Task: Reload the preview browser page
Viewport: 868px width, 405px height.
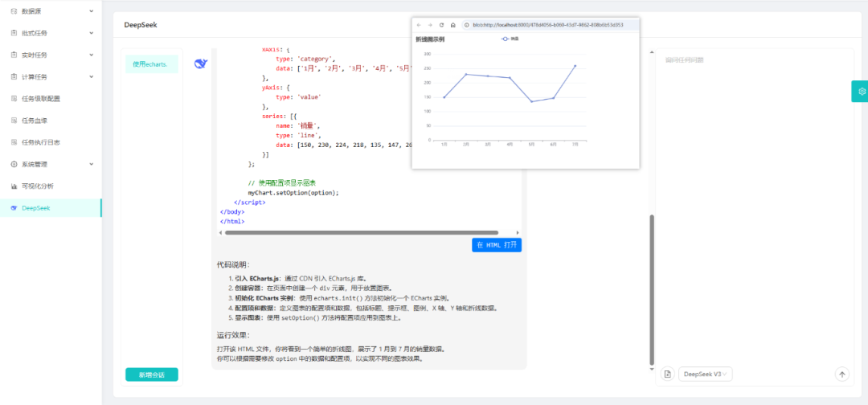Action: point(441,25)
